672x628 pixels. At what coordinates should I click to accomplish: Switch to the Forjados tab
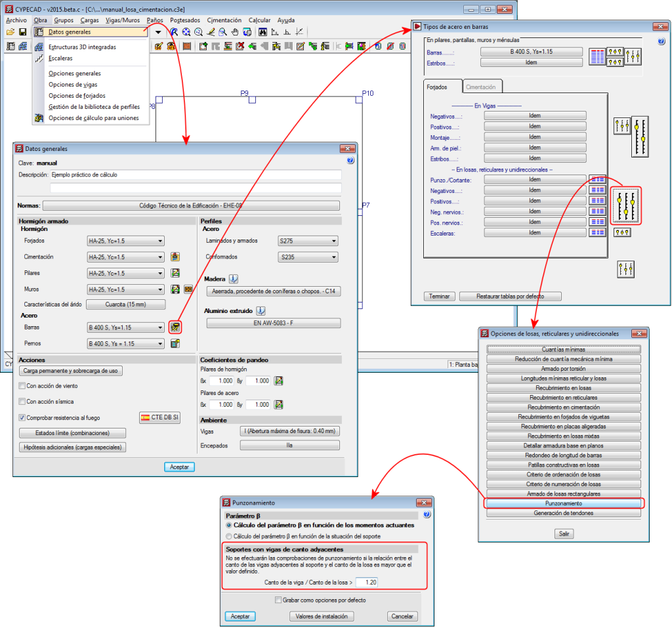443,87
